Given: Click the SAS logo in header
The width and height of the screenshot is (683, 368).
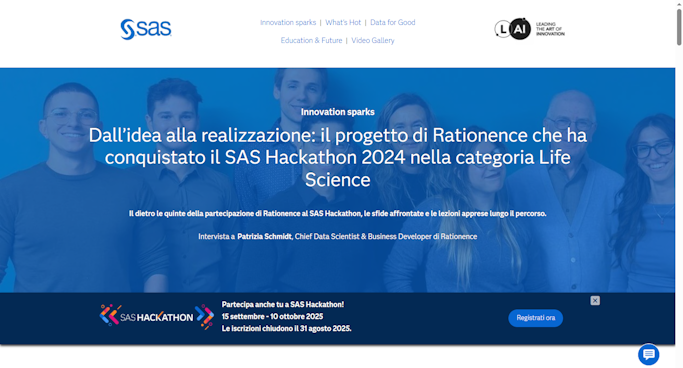Looking at the screenshot, I should (146, 29).
